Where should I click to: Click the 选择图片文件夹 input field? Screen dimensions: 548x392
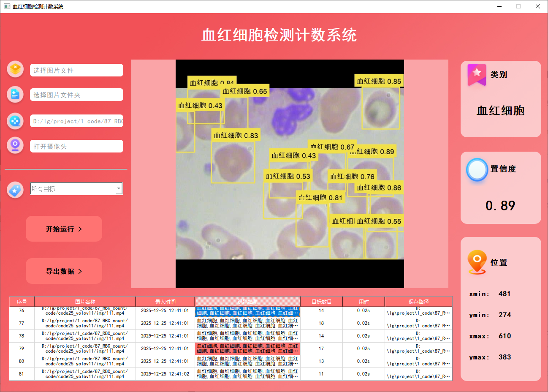tap(76, 95)
